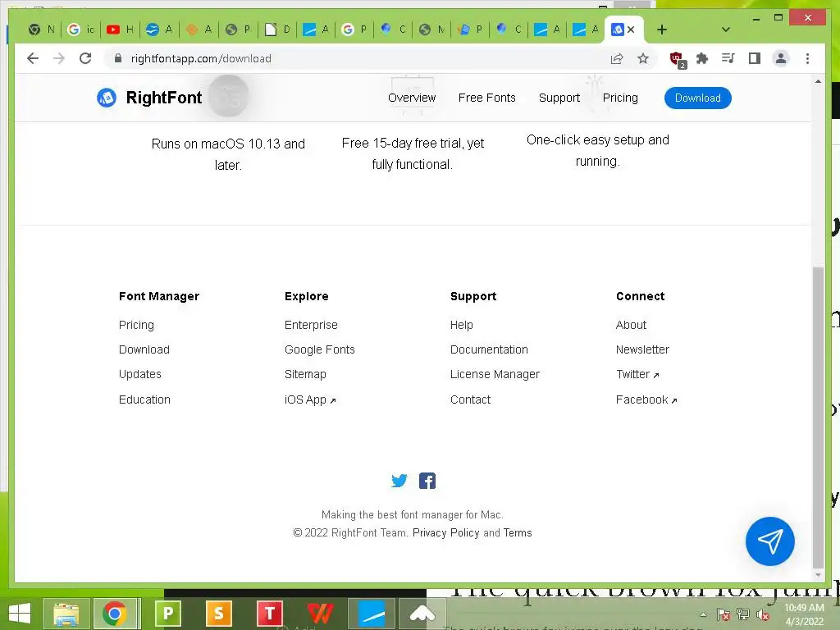Screen dimensions: 840x630
Task: Open the green P app in taskbar
Action: 167,614
